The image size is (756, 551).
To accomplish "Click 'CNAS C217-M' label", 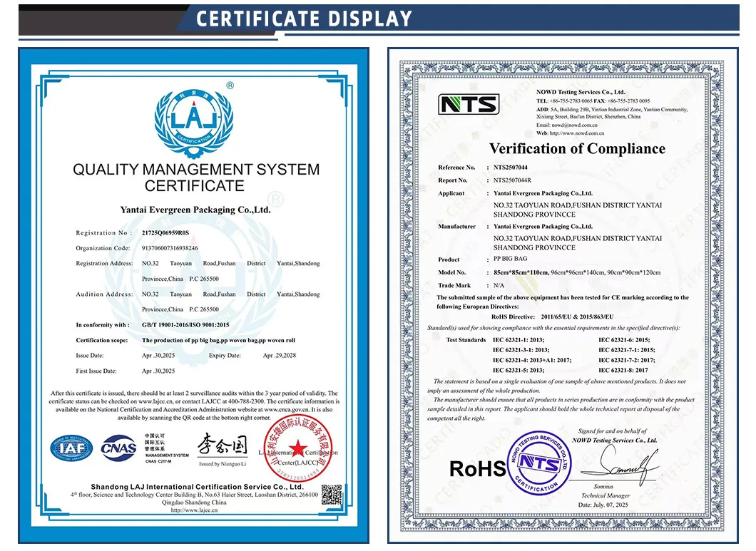I will click(158, 461).
